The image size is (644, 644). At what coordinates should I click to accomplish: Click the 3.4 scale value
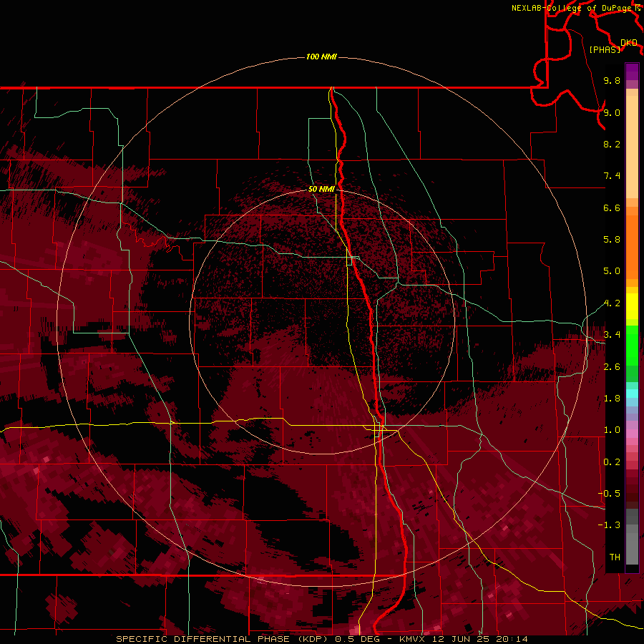coord(612,335)
